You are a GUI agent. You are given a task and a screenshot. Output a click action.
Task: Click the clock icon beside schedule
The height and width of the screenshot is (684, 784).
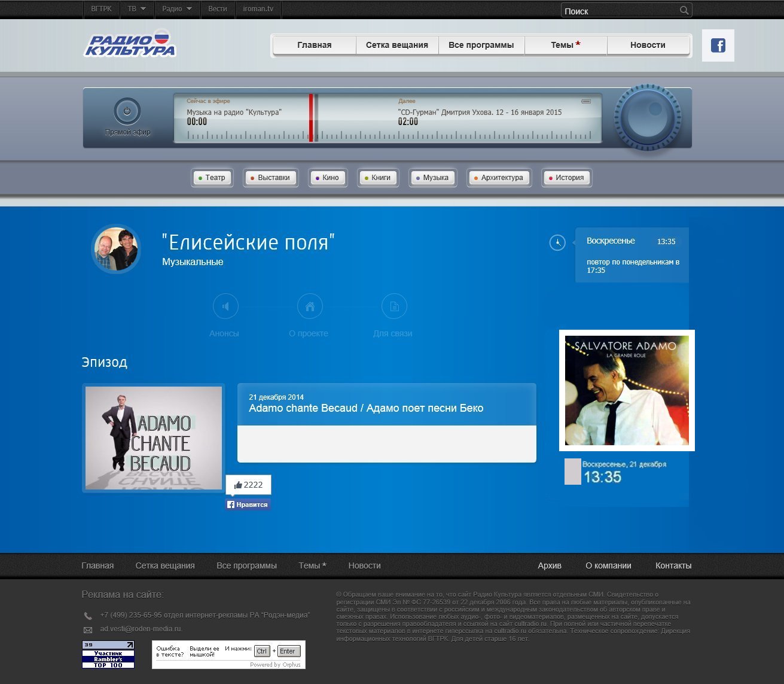tap(557, 242)
